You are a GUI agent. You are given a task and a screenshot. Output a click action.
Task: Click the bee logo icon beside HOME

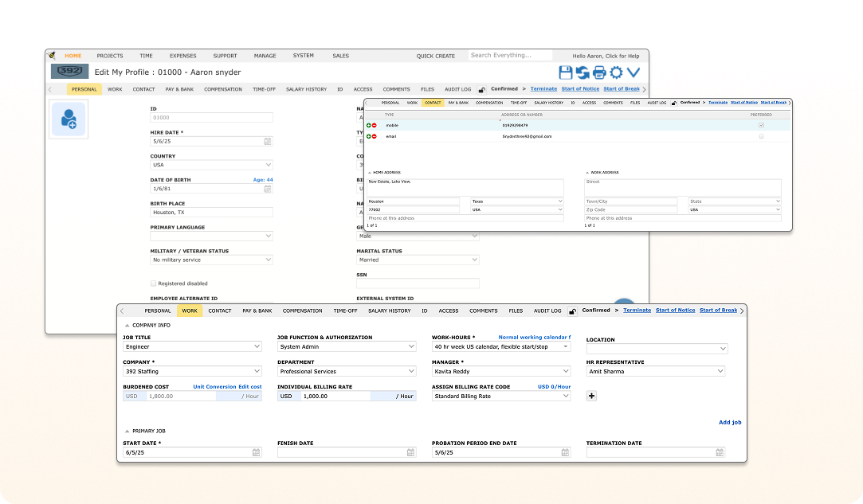(x=52, y=56)
